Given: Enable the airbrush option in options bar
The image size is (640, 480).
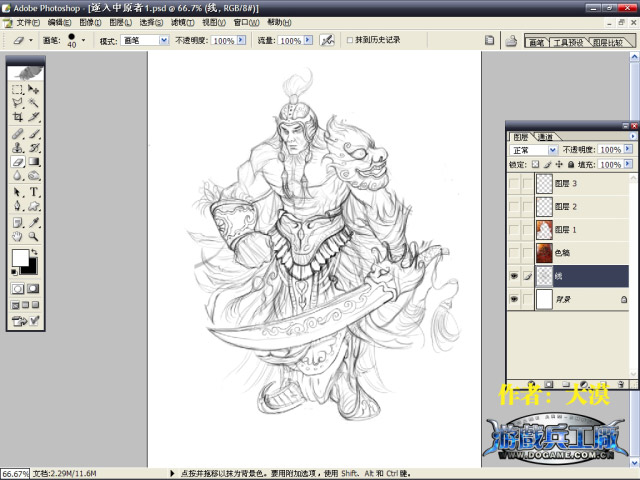Looking at the screenshot, I should (x=327, y=40).
